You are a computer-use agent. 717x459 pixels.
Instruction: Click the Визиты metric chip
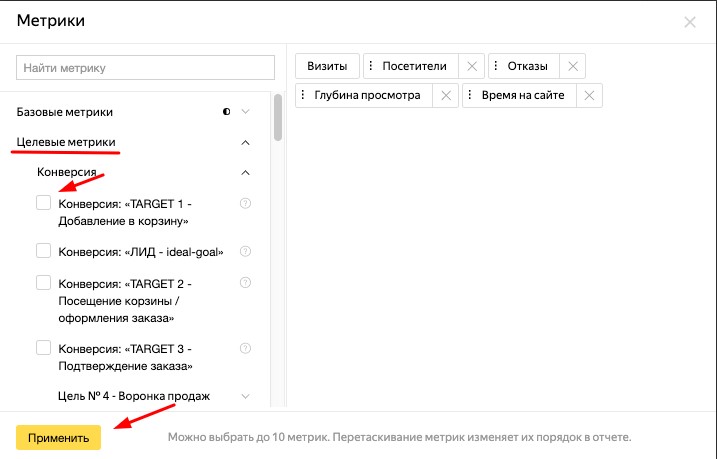point(327,67)
